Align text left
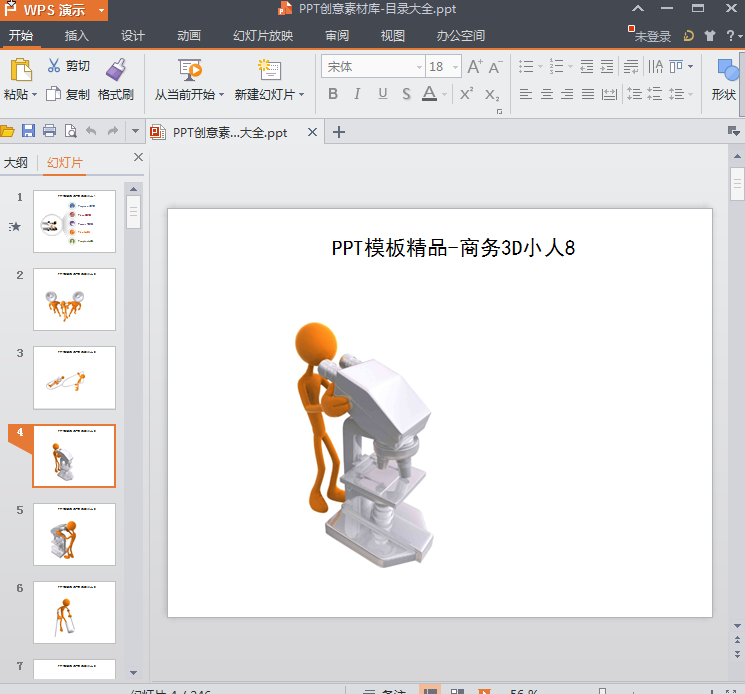 tap(525, 94)
